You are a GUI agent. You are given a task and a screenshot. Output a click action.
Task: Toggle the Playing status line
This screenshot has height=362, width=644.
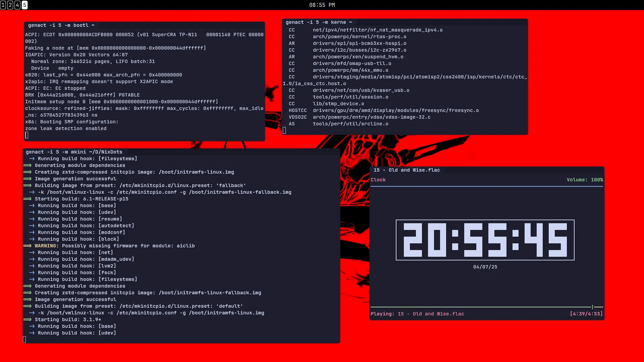pyautogui.click(x=417, y=314)
